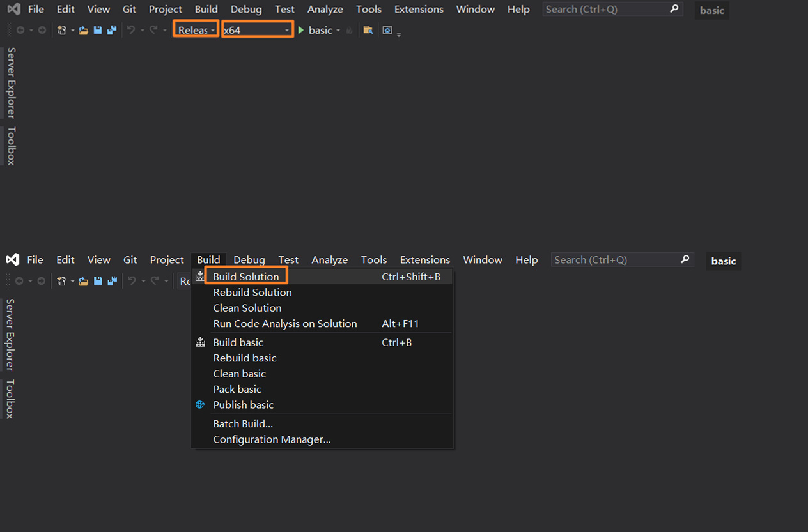Click the Visual Studio logo in top window
The image size is (808, 532).
(13, 10)
